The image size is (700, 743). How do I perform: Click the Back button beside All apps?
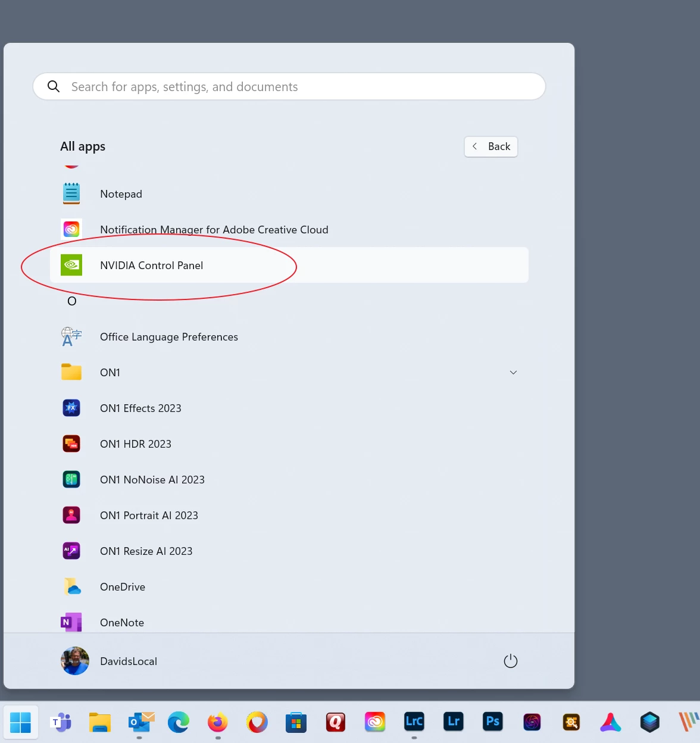(491, 146)
